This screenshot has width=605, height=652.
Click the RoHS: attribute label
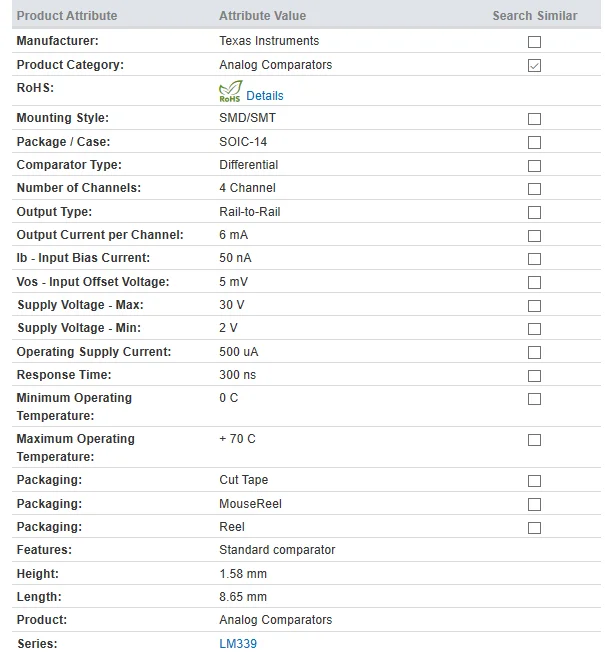35,88
